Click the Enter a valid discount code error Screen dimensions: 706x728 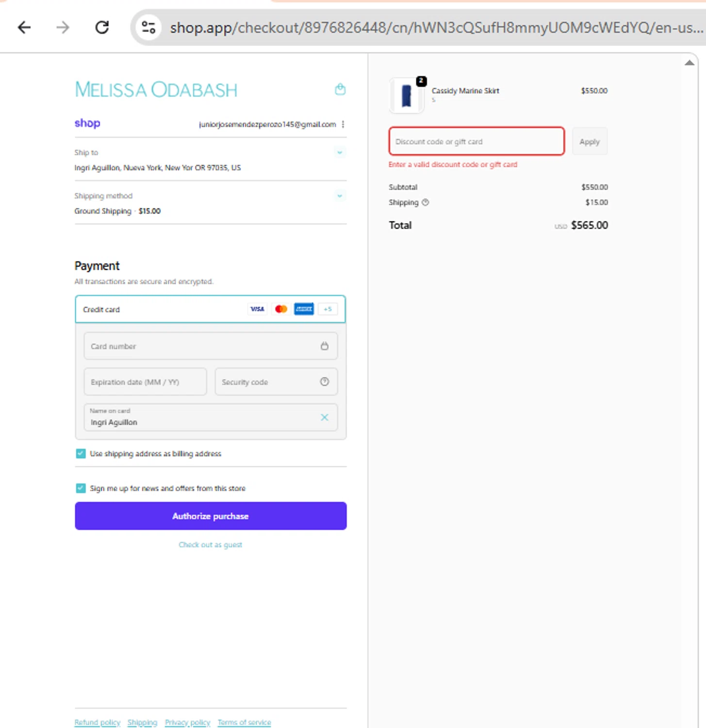pyautogui.click(x=453, y=165)
